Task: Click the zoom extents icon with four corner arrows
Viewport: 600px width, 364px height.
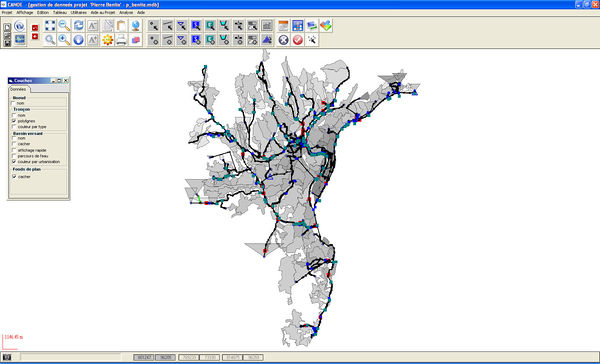Action: (x=50, y=26)
